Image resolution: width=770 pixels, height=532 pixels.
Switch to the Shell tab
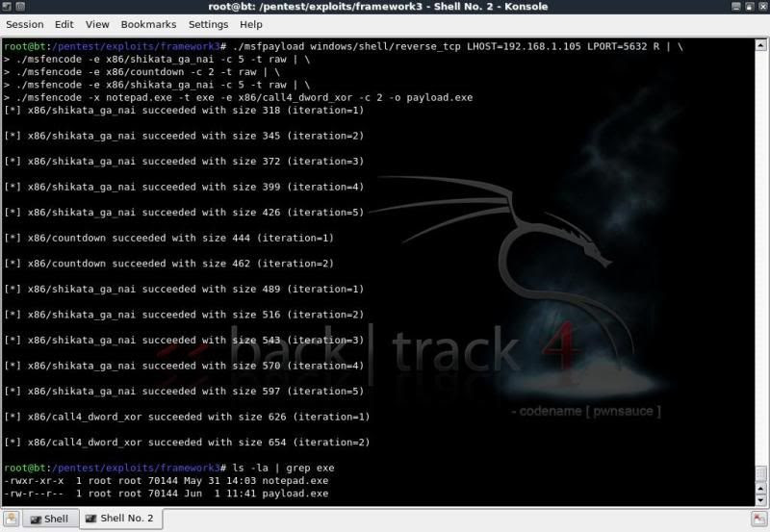pyautogui.click(x=50, y=519)
